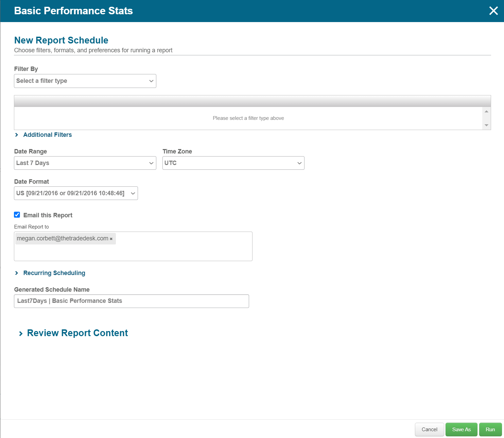Run the report
This screenshot has width=504, height=438.
coord(490,430)
